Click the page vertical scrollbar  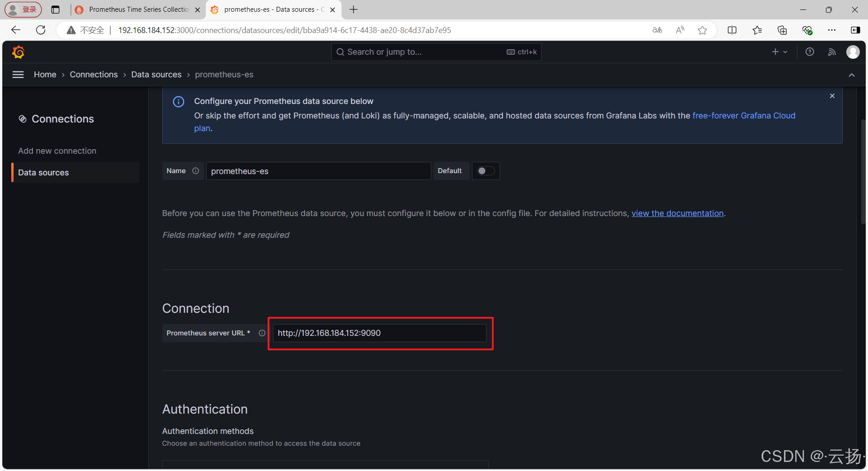[x=863, y=172]
